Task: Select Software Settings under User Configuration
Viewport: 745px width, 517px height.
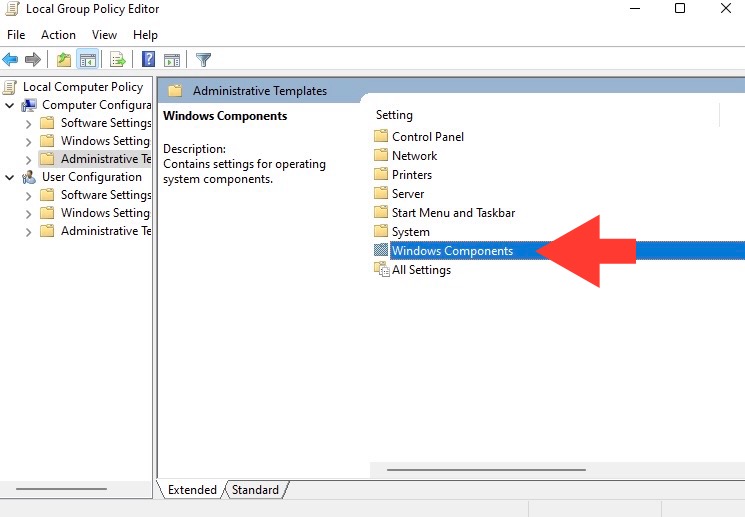Action: pyautogui.click(x=106, y=195)
